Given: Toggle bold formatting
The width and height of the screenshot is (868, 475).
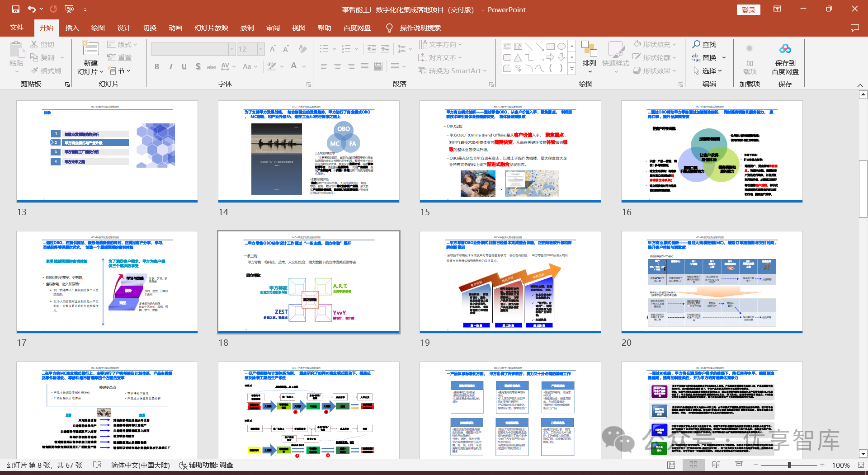Looking at the screenshot, I should (x=157, y=66).
